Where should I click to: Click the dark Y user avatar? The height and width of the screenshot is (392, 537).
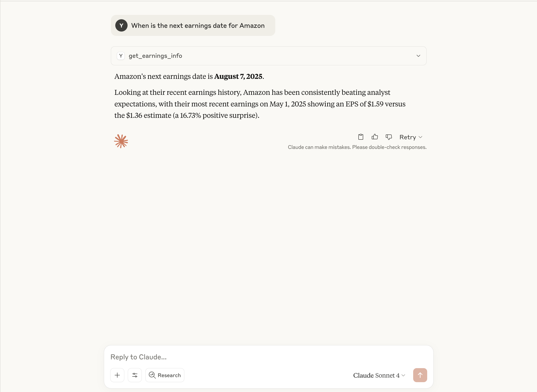(121, 25)
